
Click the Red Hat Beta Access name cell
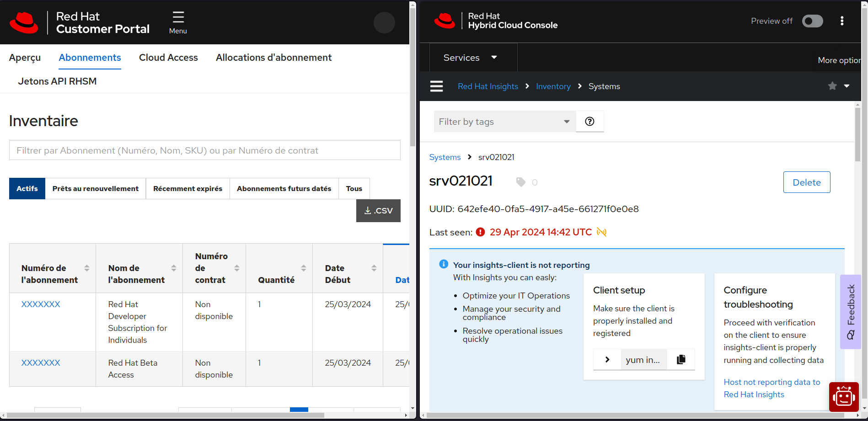[x=139, y=369]
